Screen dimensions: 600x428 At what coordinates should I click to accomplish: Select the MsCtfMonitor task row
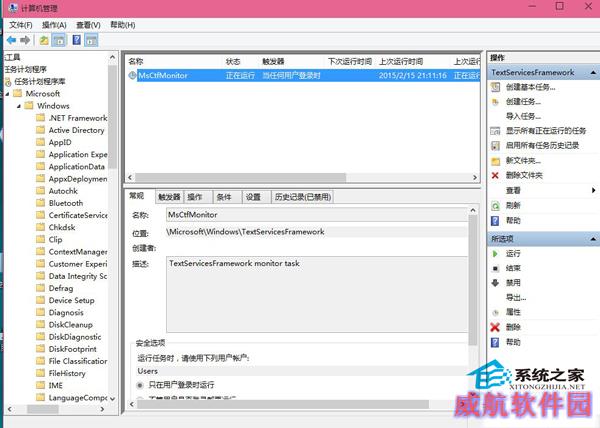tap(304, 75)
